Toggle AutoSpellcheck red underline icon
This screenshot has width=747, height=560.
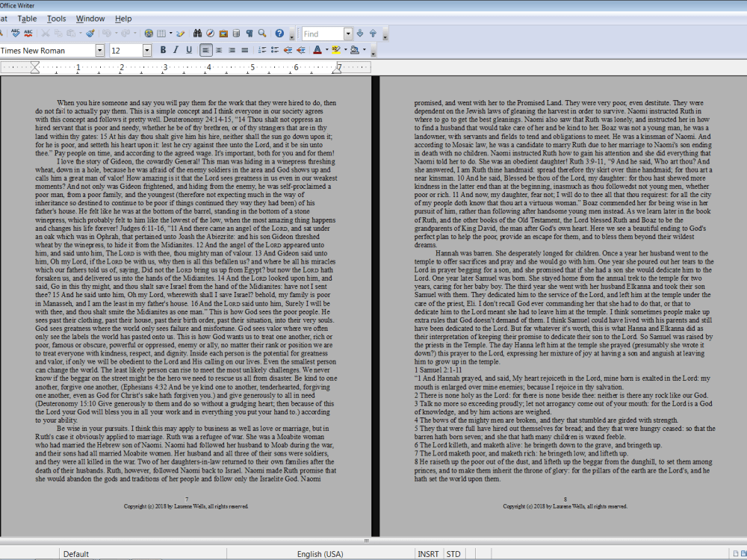(x=28, y=34)
